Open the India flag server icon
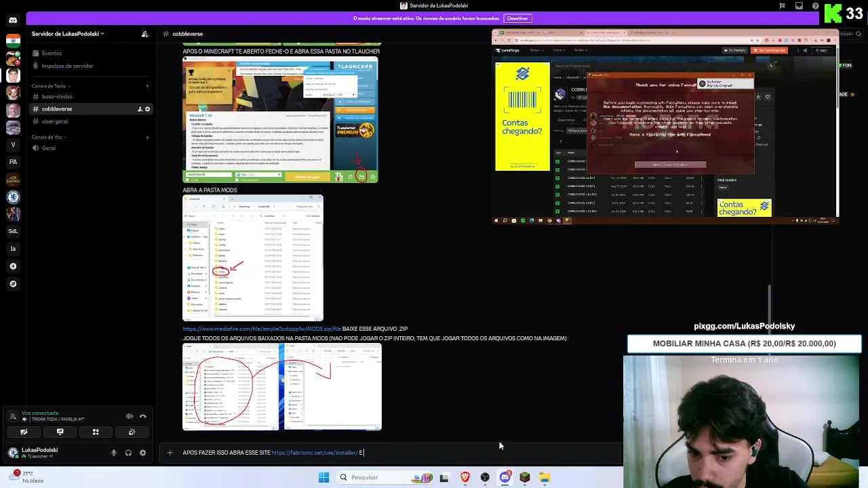The image size is (868, 488). click(13, 41)
